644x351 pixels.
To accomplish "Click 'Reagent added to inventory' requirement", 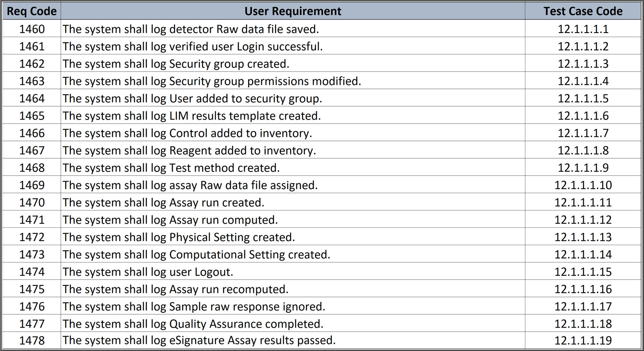I will point(189,150).
